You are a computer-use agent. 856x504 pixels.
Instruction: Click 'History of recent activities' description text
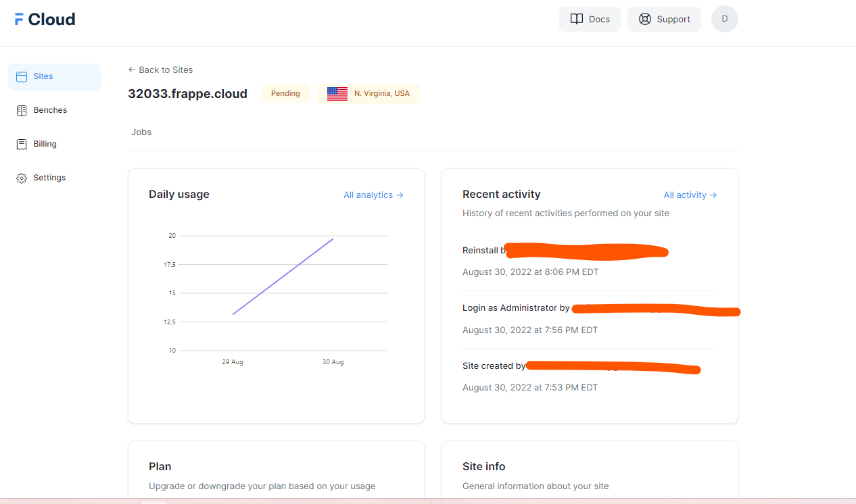coord(566,213)
